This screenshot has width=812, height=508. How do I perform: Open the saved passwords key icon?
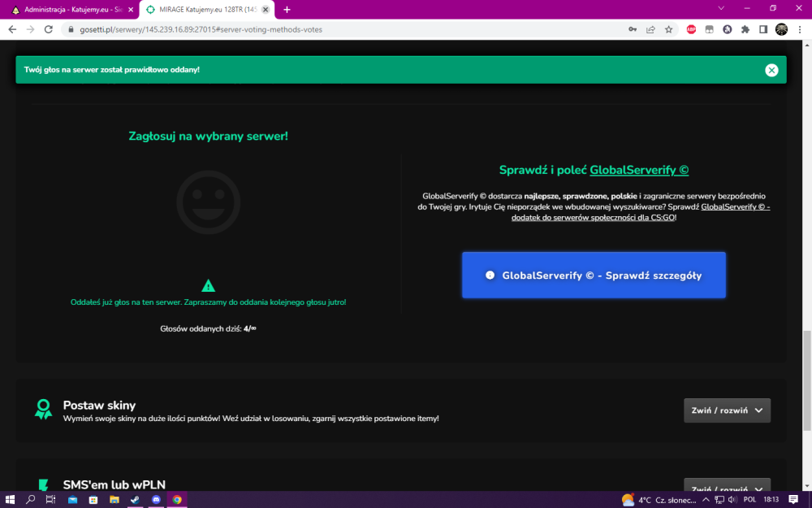pos(633,29)
